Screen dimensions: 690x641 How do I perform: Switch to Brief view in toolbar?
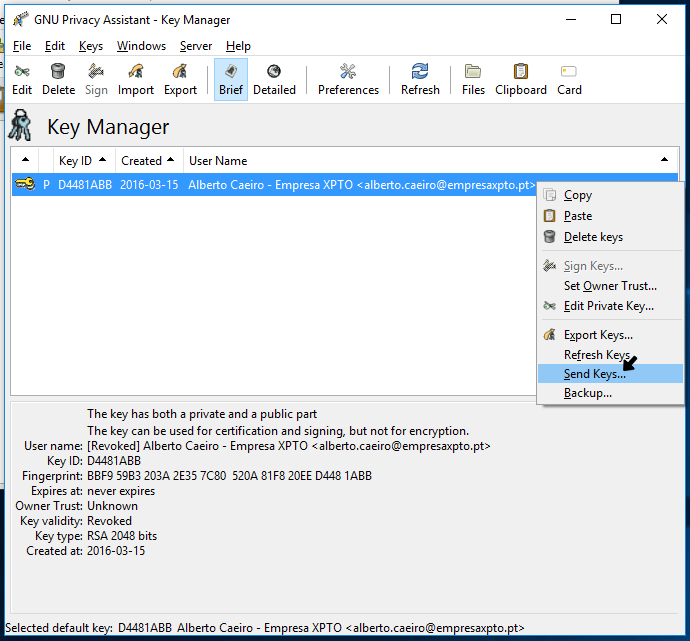click(231, 80)
